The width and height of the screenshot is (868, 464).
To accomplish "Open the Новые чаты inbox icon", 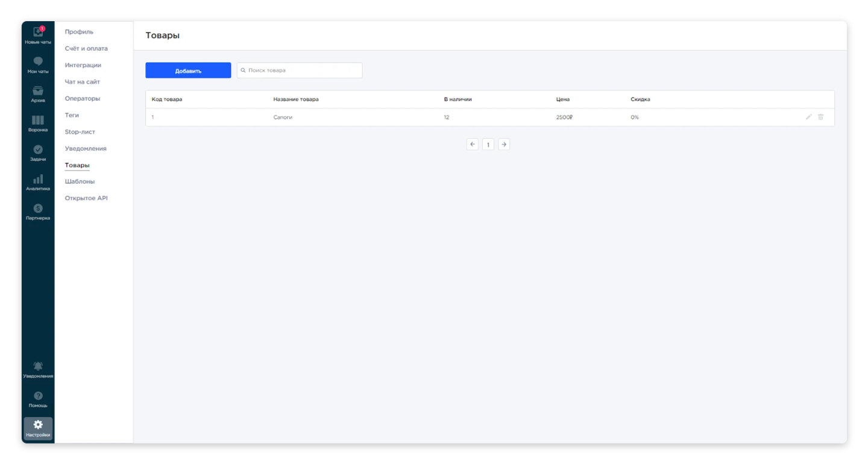I will coord(38,33).
